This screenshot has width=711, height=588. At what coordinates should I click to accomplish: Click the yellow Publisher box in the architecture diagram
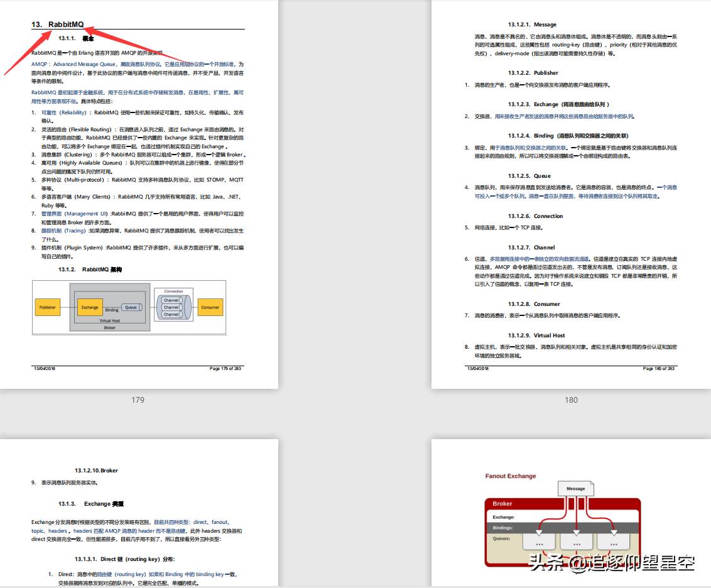[x=48, y=307]
